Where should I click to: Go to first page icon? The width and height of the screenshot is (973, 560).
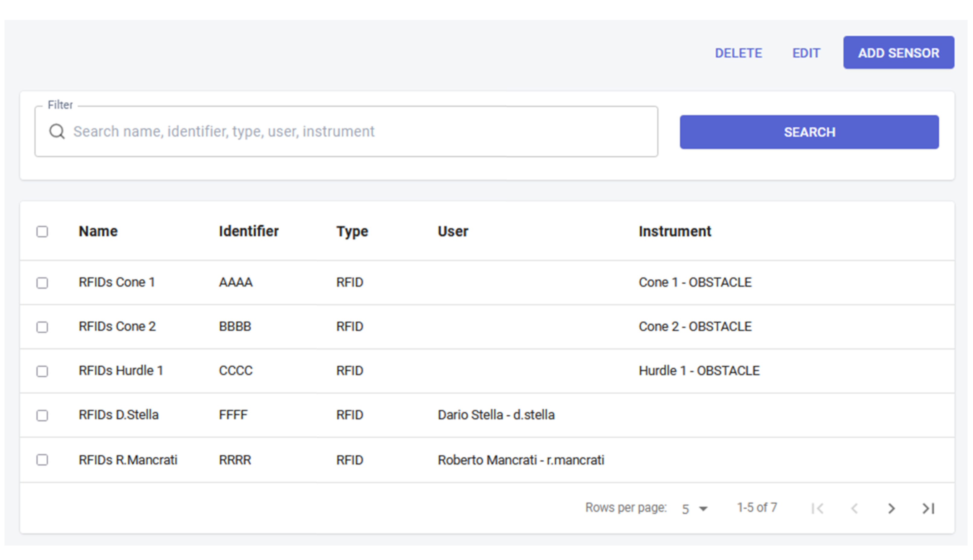[x=818, y=508]
